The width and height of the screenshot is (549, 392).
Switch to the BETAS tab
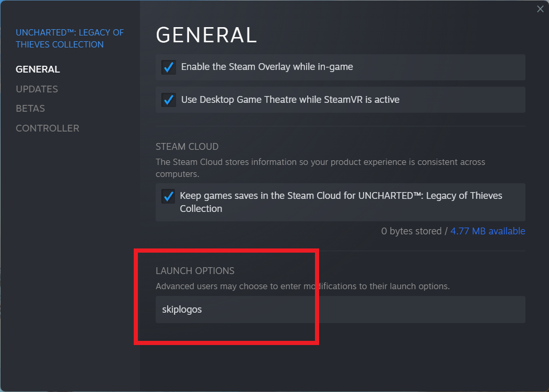(x=30, y=109)
